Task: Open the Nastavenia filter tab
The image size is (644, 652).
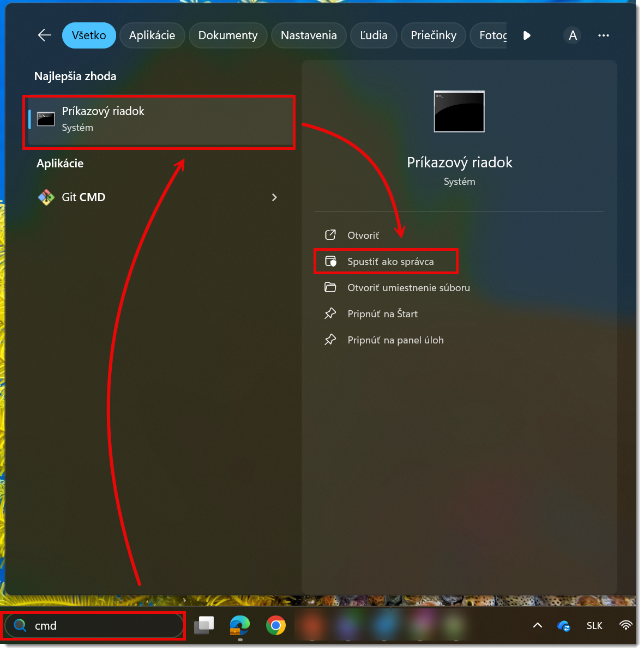Action: [309, 35]
